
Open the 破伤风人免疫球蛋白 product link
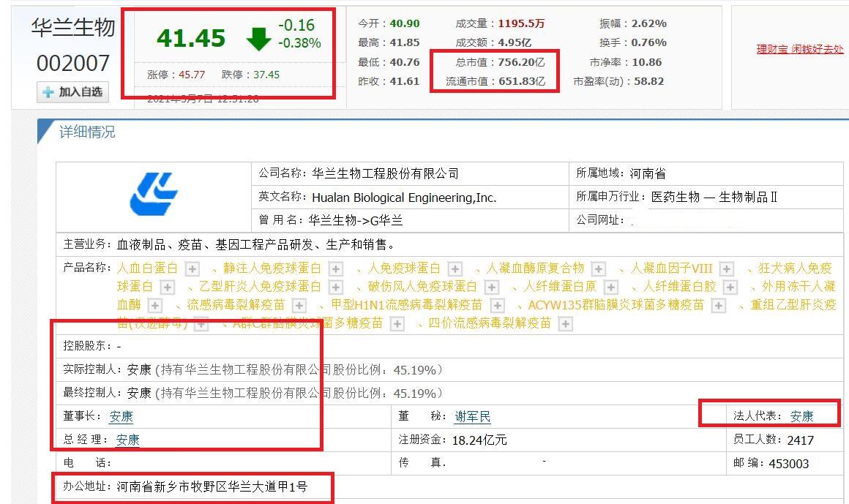422,286
